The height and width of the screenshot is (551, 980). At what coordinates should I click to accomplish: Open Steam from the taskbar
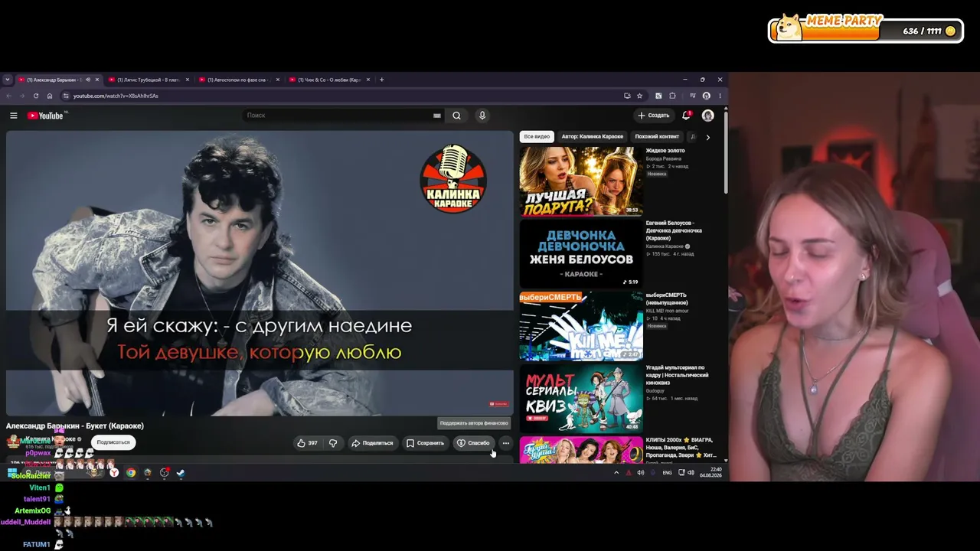point(181,473)
